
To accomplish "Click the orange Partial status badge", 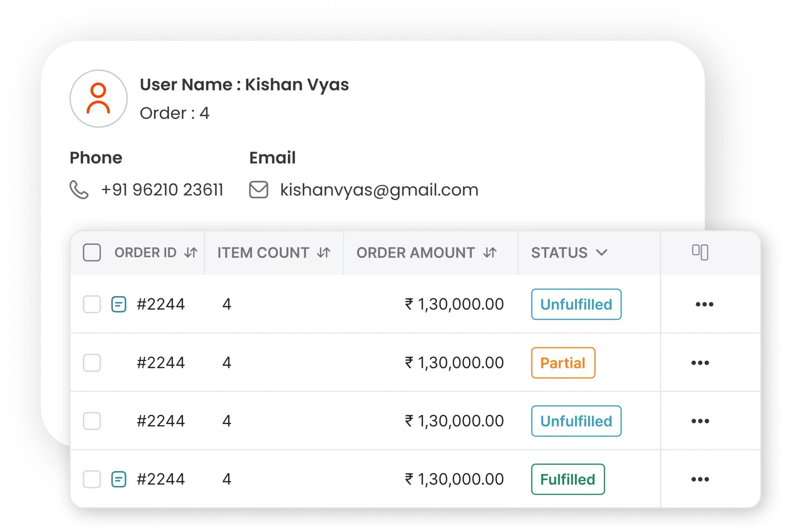I will coord(563,363).
